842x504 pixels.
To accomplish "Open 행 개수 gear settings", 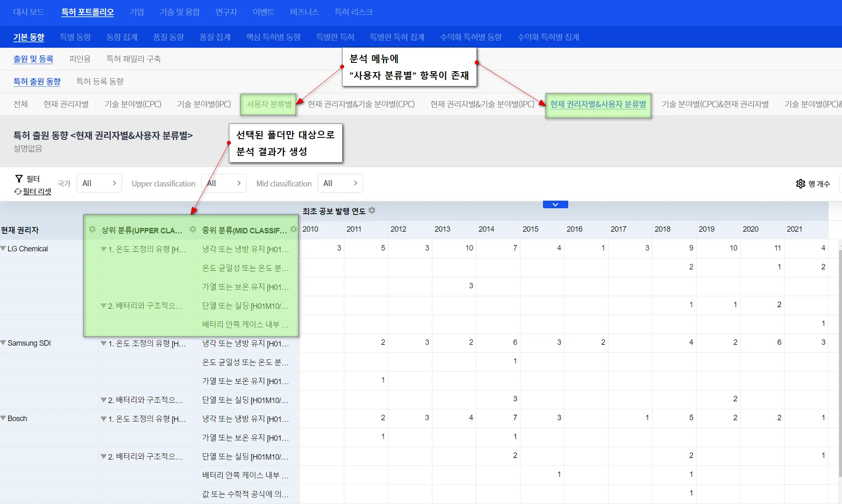I will [800, 184].
